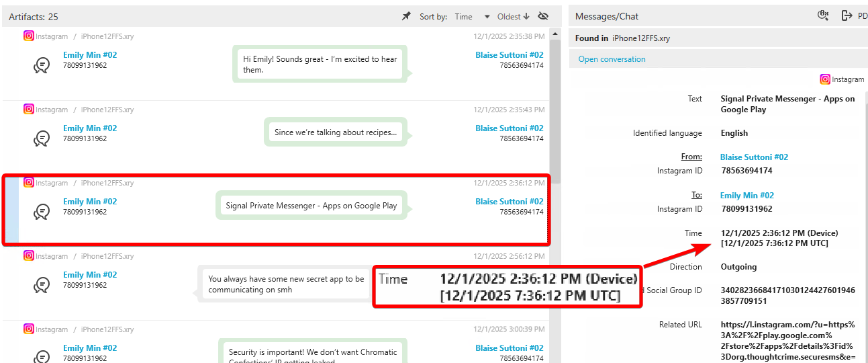Open Emily Min #02 on the 'Hi Emily!' row

coord(90,55)
